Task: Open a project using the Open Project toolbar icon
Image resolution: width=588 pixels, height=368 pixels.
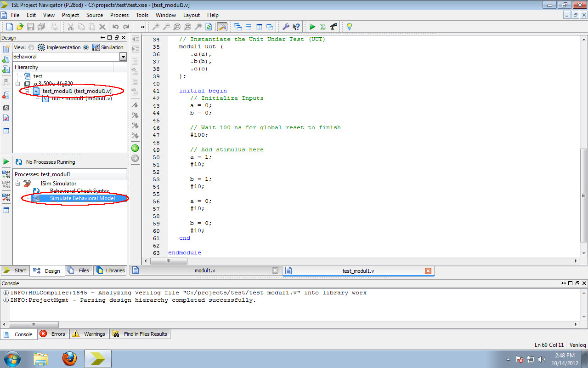Action: [x=19, y=27]
